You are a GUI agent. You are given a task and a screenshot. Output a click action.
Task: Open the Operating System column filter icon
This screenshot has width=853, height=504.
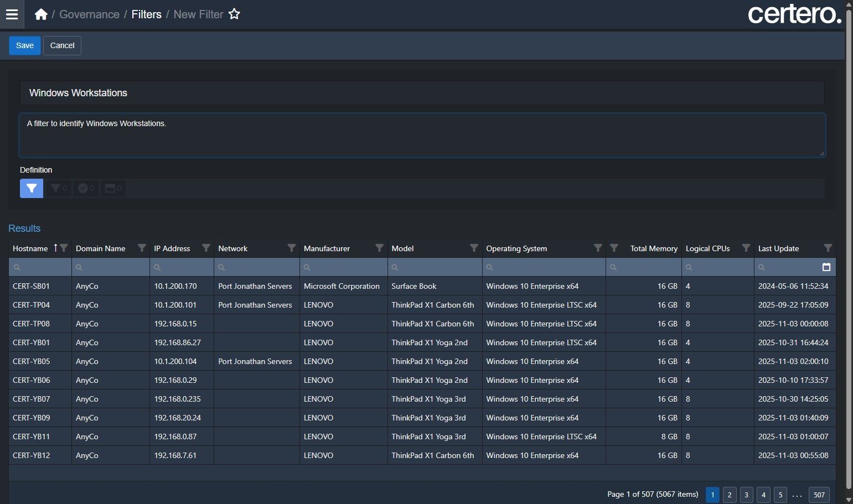(598, 248)
